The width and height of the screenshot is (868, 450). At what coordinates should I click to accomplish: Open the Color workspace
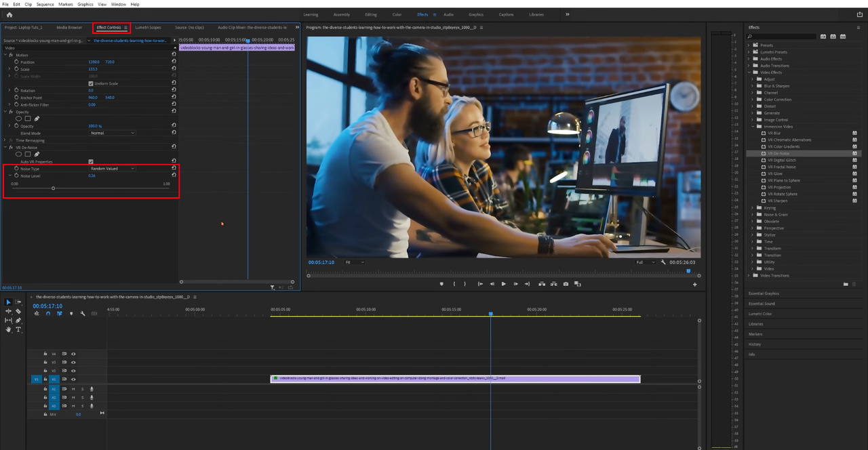pos(397,14)
